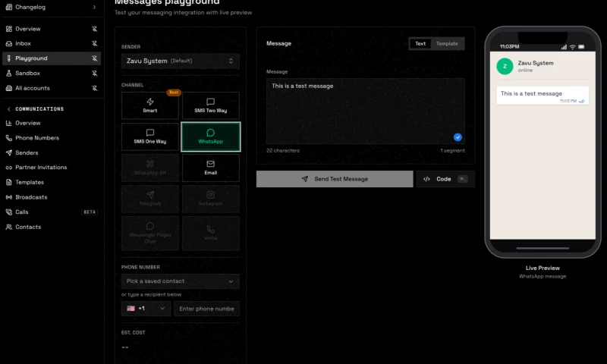
Task: Unpin the Playground sidebar item
Action: 94,58
